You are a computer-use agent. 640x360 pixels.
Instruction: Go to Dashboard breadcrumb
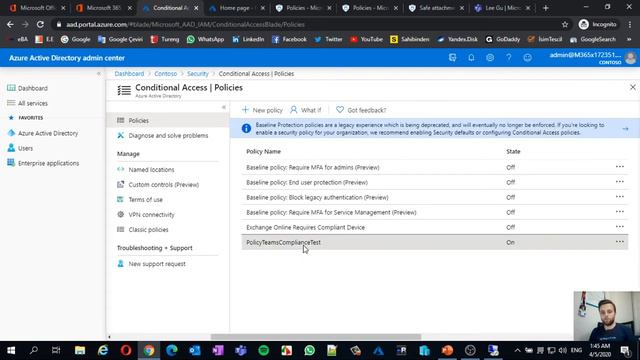pos(129,73)
